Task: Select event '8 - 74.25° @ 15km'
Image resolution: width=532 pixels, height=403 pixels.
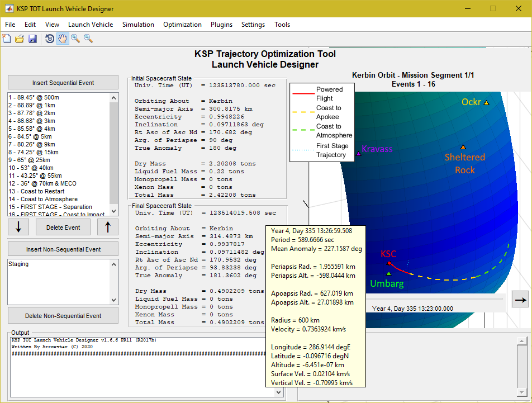Action: (x=59, y=152)
